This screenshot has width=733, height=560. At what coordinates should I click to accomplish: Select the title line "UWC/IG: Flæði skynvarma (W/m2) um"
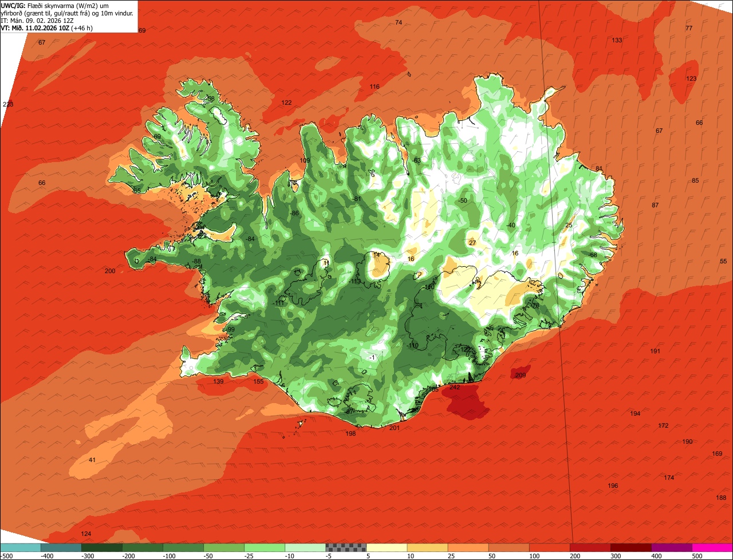(55, 5)
